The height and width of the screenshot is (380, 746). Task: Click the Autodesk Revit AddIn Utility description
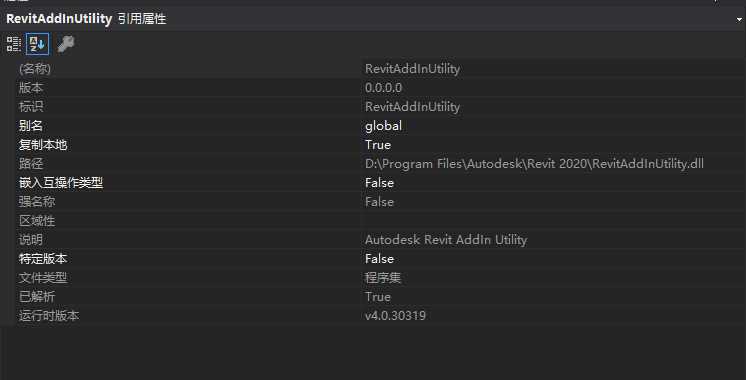tap(446, 240)
